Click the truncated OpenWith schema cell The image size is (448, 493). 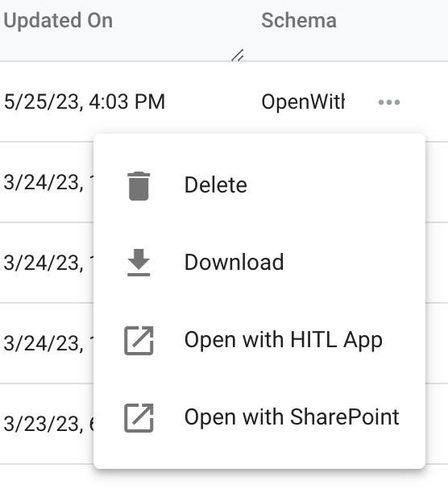point(303,101)
